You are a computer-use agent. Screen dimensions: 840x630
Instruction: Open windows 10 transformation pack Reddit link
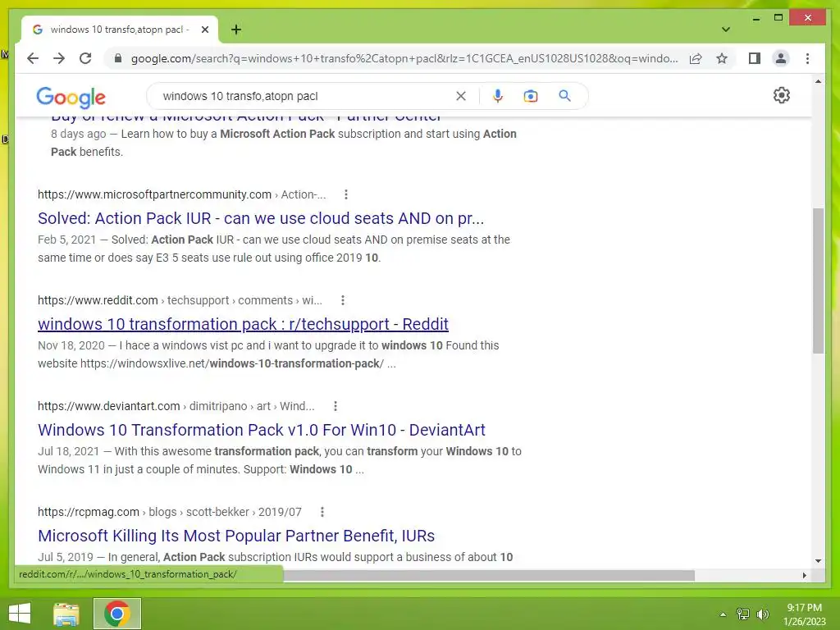[x=243, y=324]
